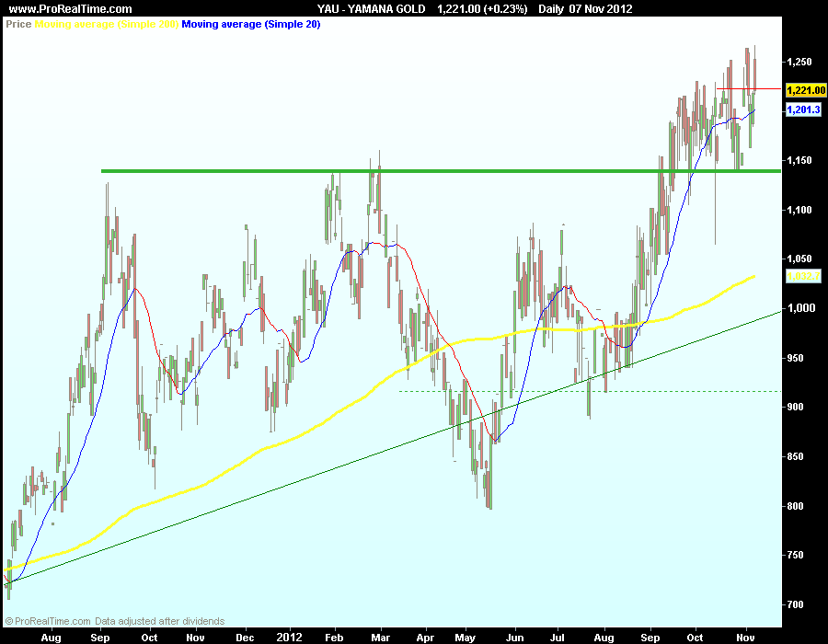Click the +0.23% change in the header
The image size is (828, 644).
pos(505,9)
